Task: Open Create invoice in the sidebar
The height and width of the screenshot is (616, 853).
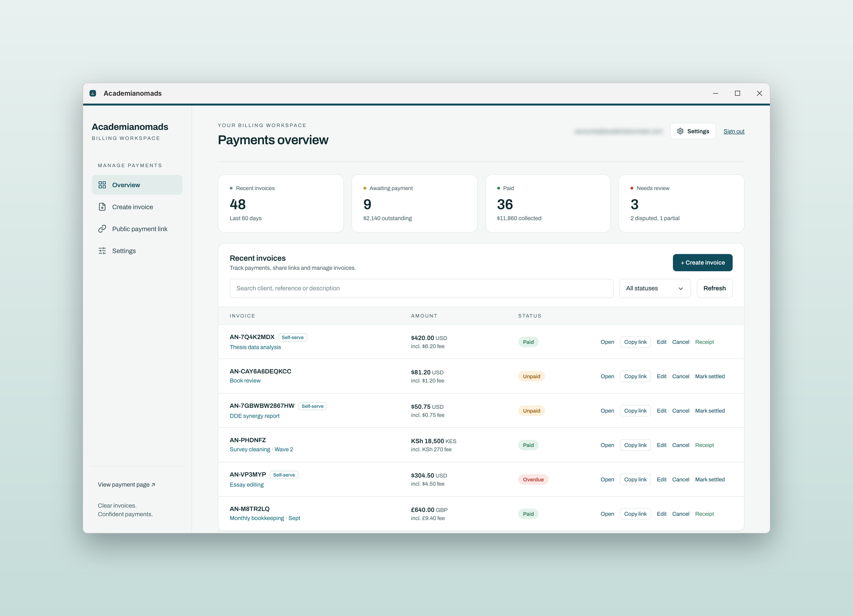Action: tap(137, 207)
